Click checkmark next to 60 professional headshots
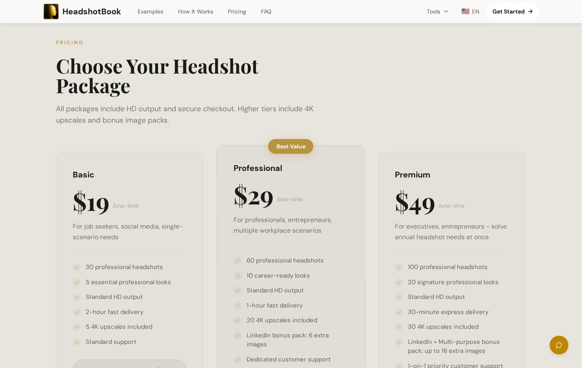 pyautogui.click(x=238, y=261)
